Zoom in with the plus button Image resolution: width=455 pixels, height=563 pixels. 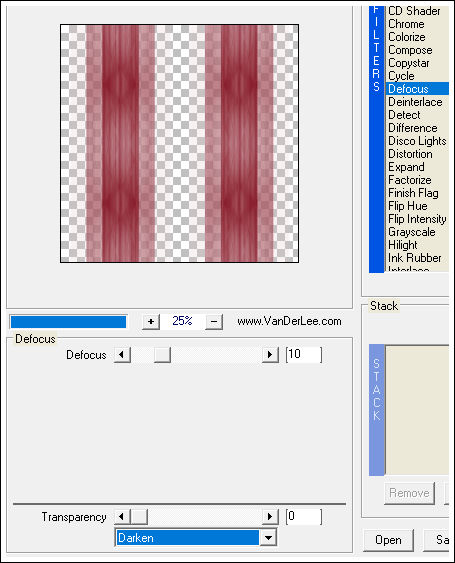(x=151, y=321)
